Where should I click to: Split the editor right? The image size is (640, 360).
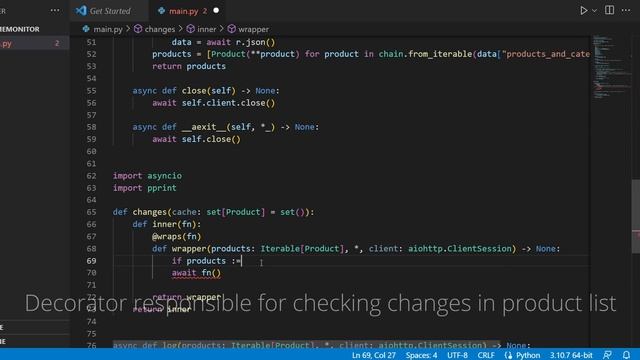[609, 10]
